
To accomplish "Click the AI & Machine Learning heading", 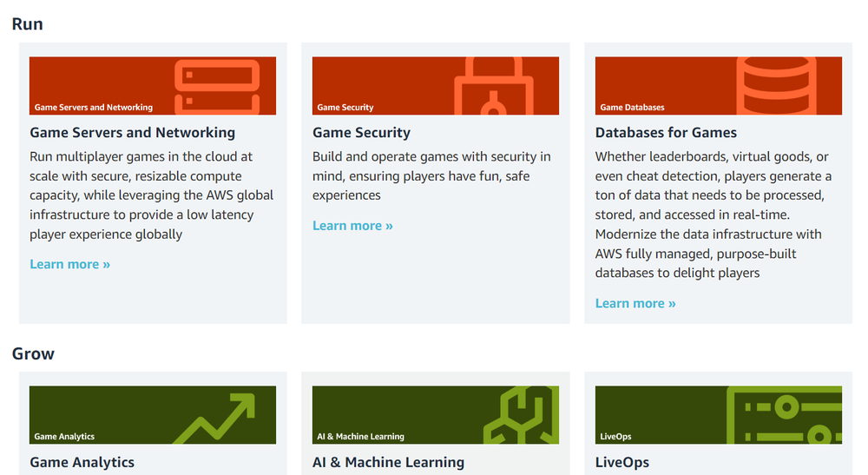I will click(x=388, y=462).
